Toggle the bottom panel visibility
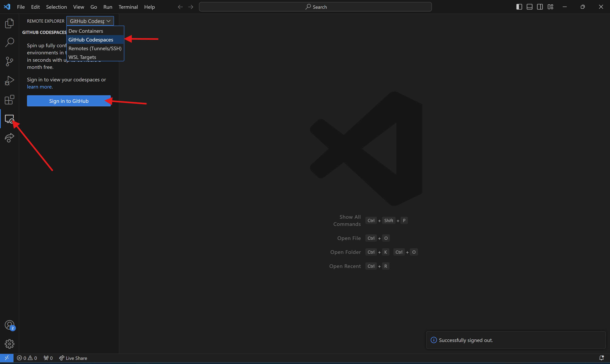This screenshot has width=610, height=364. (530, 7)
